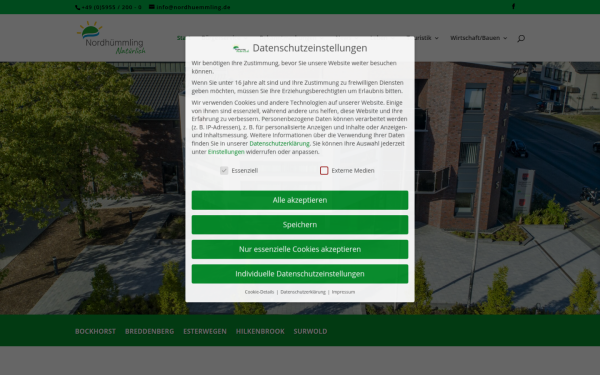
Task: Select ESTERWEGEN in the green bar
Action: tap(205, 331)
